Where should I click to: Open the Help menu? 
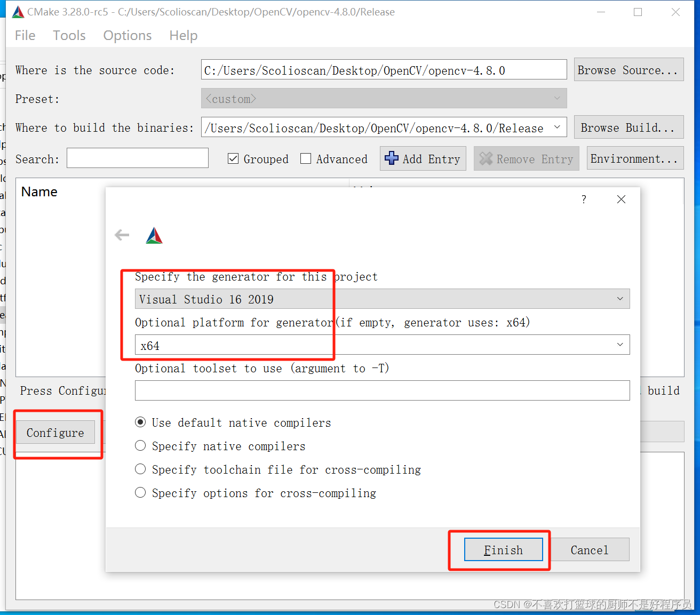(x=184, y=35)
